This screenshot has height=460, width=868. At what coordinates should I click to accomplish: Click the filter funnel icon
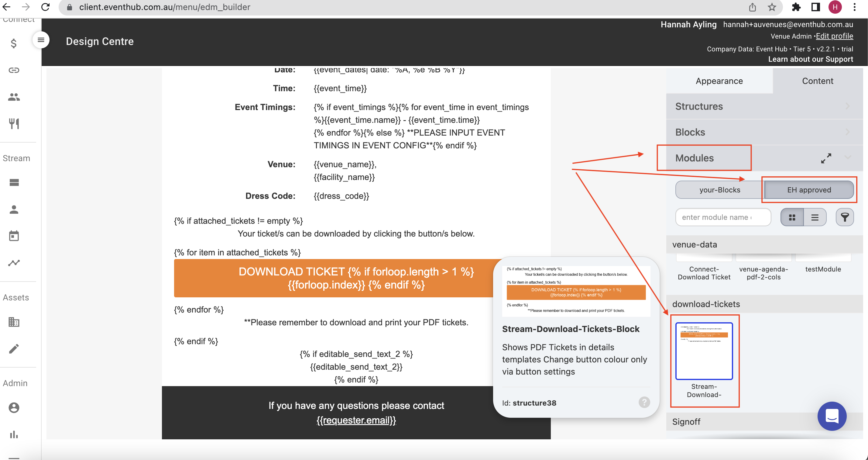[844, 217]
